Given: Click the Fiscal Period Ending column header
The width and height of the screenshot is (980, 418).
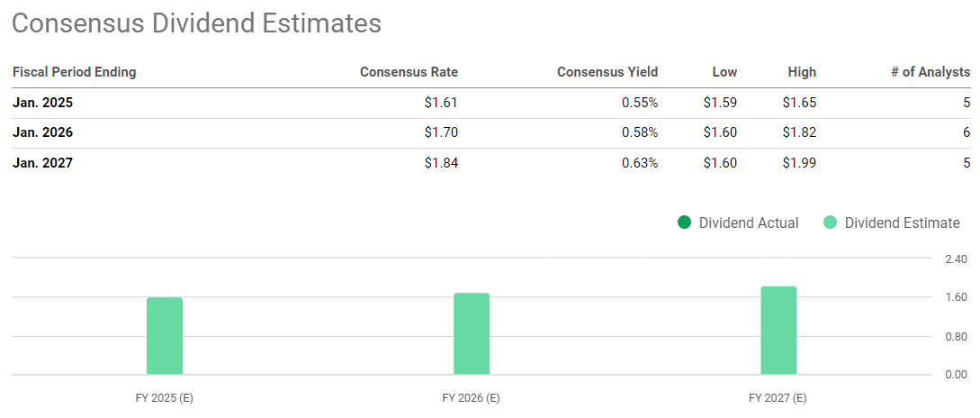Looking at the screenshot, I should (75, 72).
